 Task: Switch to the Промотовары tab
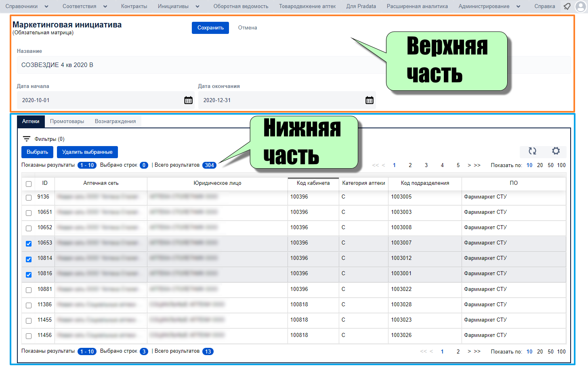(67, 121)
